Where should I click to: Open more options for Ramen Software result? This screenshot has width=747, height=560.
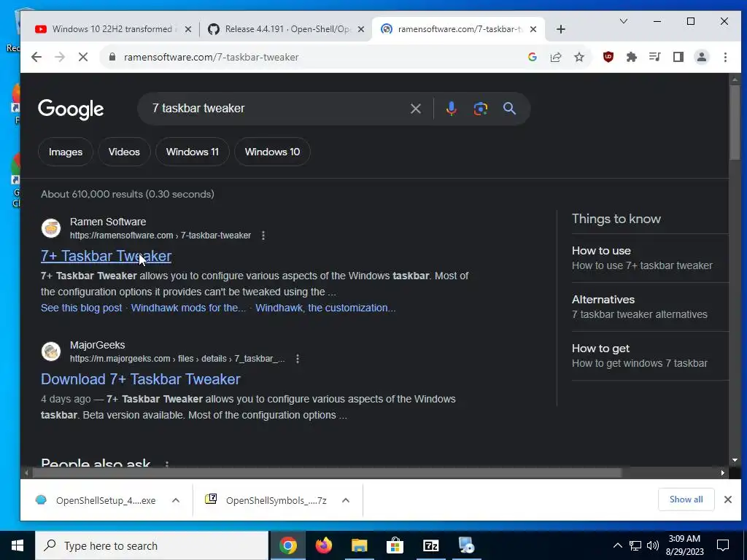point(263,236)
